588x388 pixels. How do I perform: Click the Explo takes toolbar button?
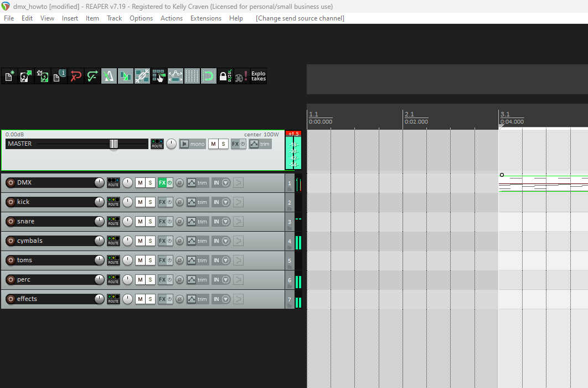tap(259, 76)
